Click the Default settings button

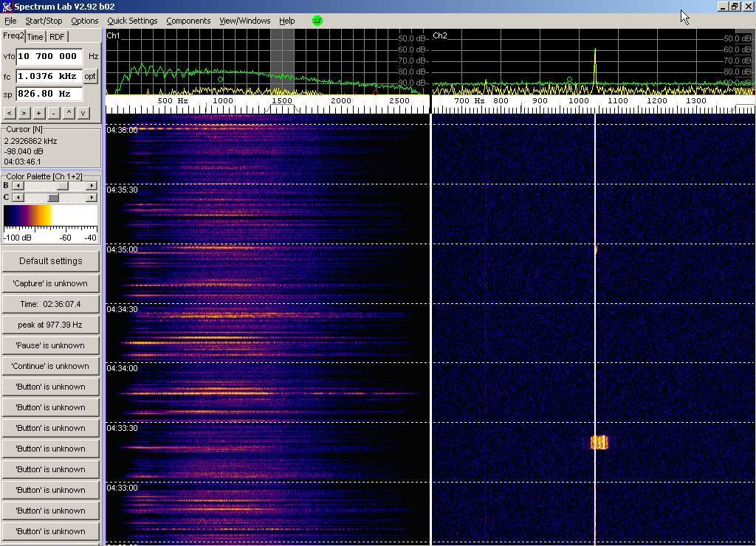click(50, 261)
